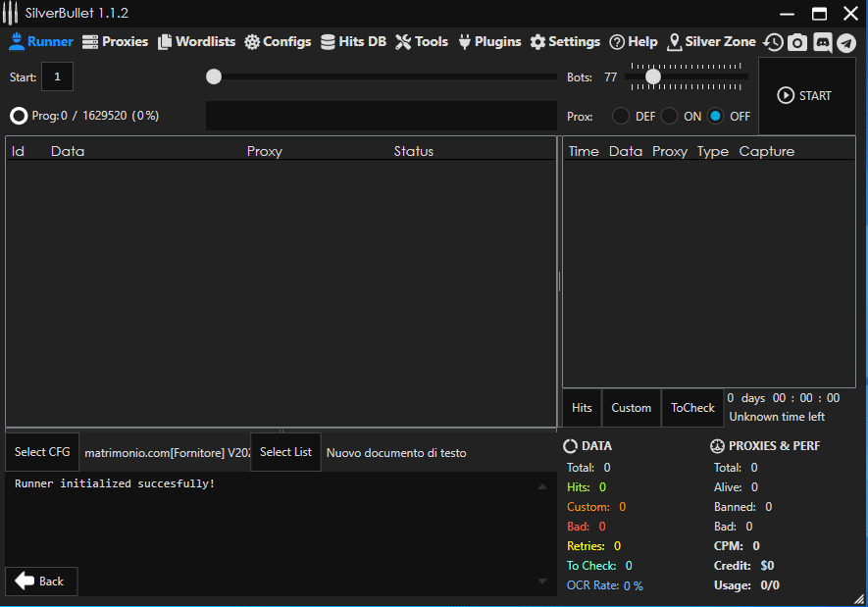Open the Hits DB section
This screenshot has height=607, width=868.
click(353, 42)
